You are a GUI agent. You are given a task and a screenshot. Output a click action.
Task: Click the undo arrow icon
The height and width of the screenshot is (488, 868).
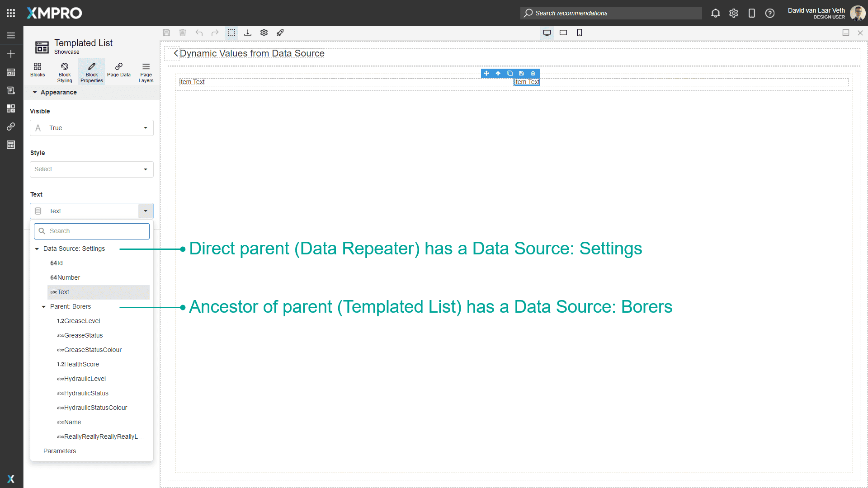pos(199,33)
